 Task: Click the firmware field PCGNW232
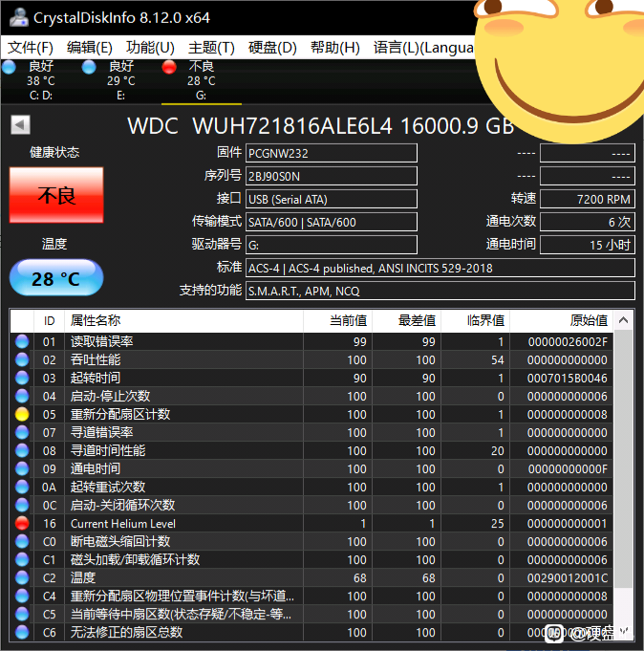(332, 153)
